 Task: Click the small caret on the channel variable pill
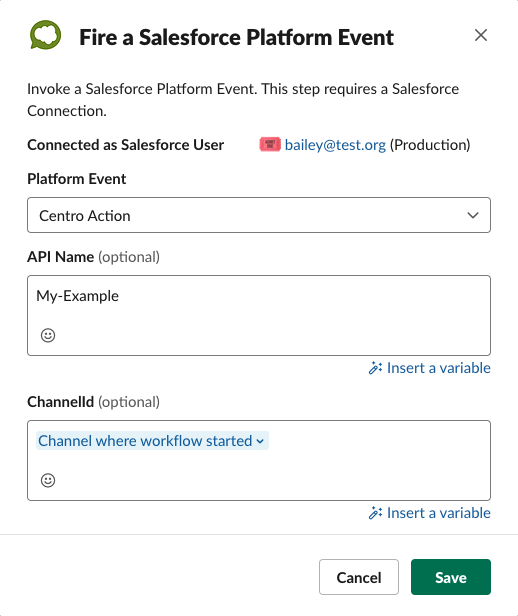coord(260,441)
